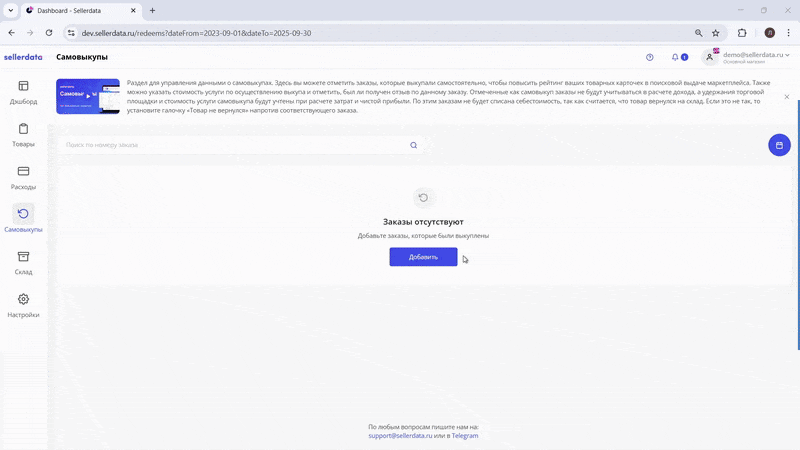Open a new browser tab
The height and width of the screenshot is (450, 800).
pyautogui.click(x=152, y=10)
